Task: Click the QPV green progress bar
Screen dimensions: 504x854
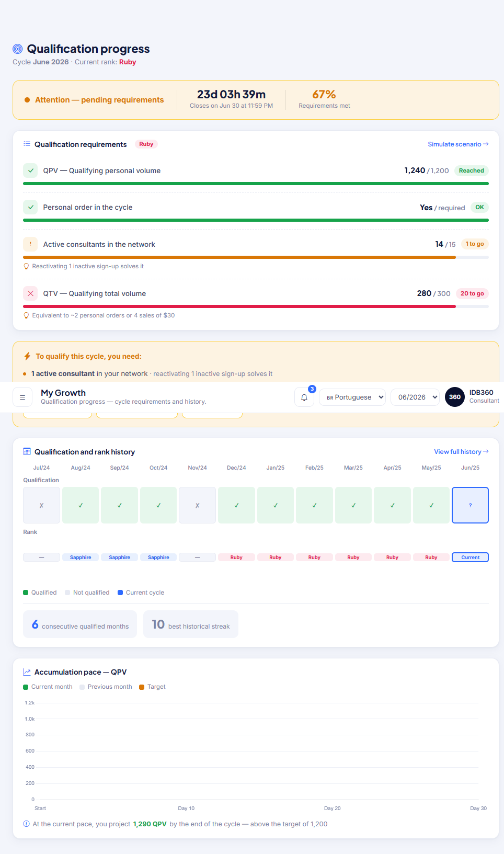Action: [x=256, y=184]
